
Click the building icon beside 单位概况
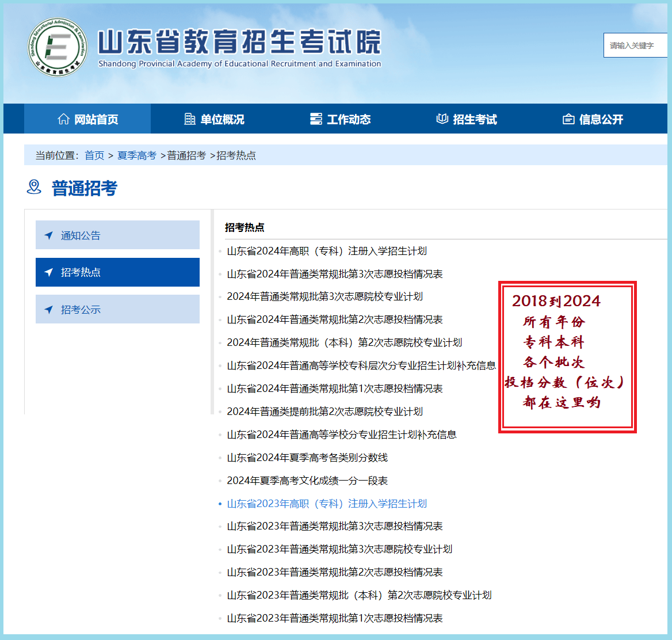click(x=189, y=119)
